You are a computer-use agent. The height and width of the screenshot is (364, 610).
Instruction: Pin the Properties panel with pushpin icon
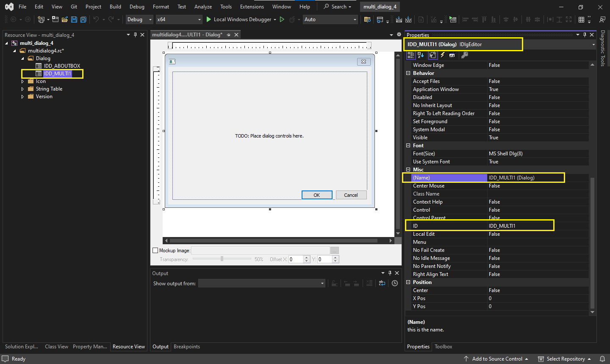coord(585,35)
